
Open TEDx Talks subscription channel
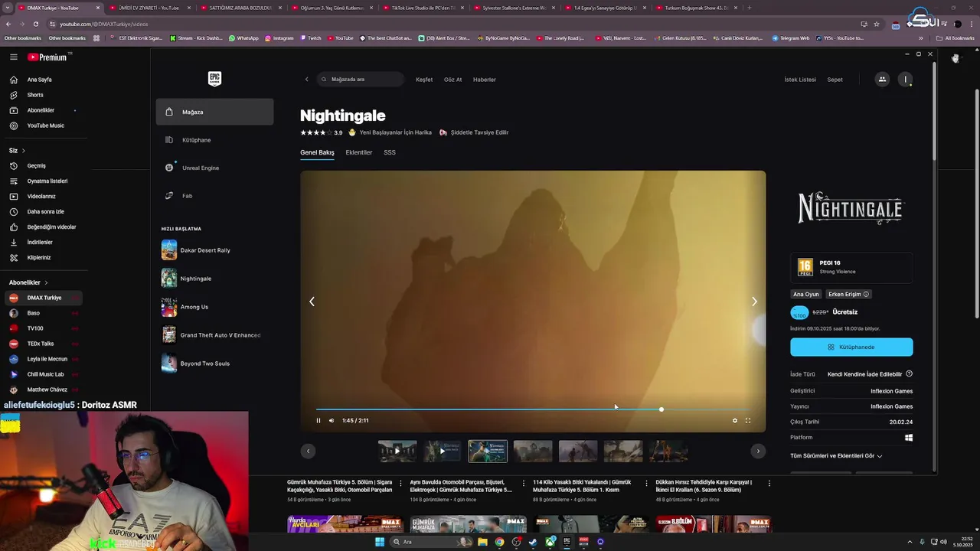pos(42,344)
